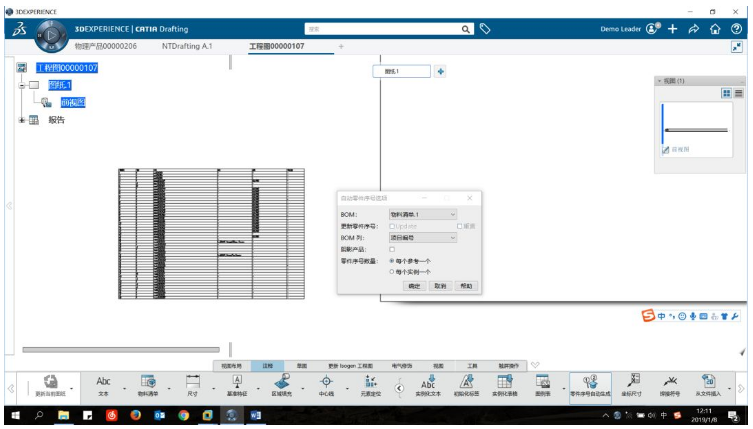Go to the home icon
Viewport: 753px width, 429px height.
[715, 29]
